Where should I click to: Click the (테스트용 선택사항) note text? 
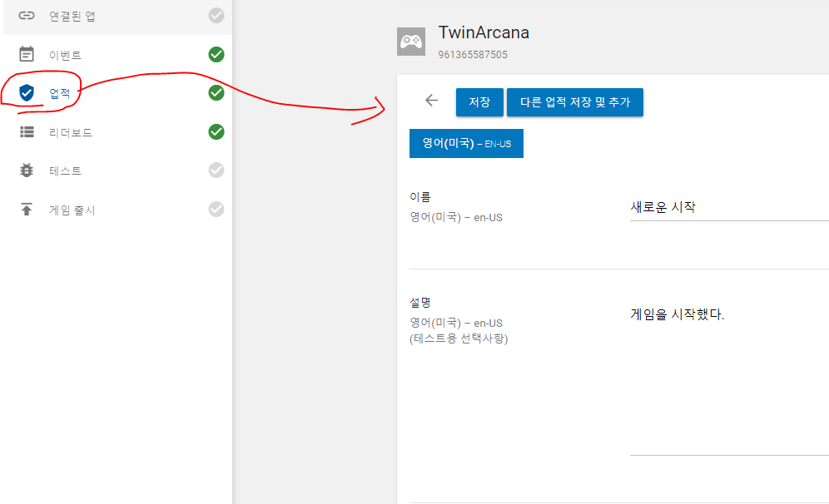point(459,338)
